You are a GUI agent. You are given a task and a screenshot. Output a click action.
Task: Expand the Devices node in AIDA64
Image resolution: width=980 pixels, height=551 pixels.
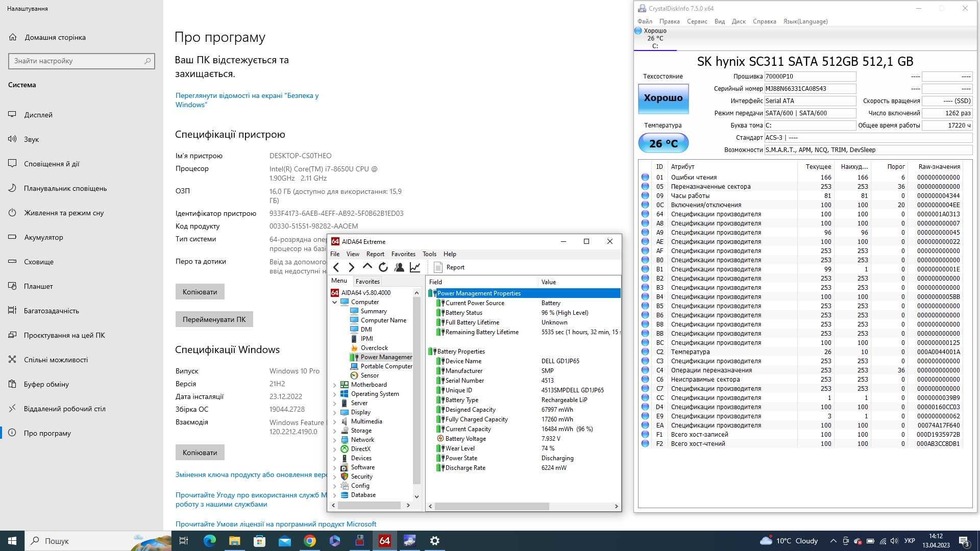(335, 458)
